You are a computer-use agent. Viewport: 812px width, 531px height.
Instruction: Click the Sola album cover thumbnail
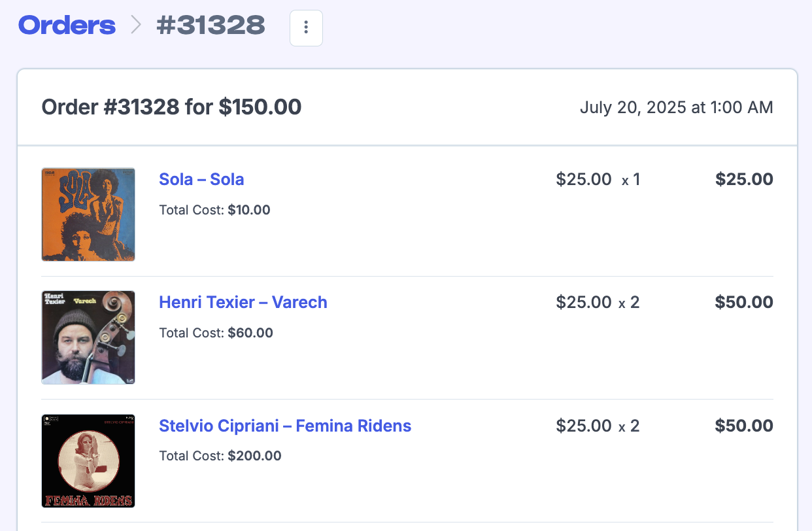88,214
